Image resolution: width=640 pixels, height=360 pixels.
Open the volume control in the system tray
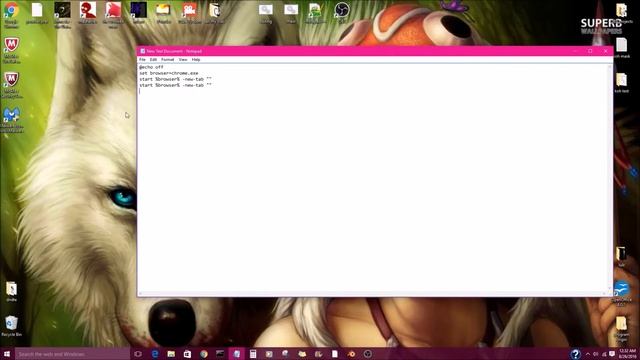(596, 354)
